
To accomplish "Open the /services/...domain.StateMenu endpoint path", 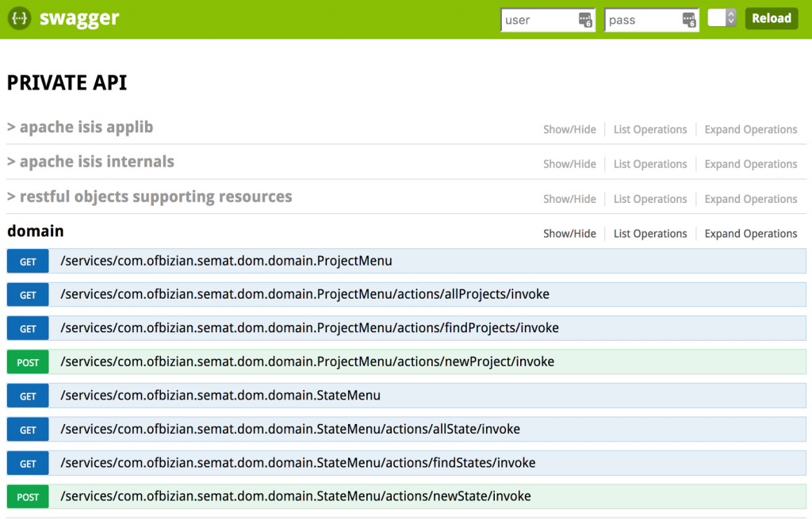I will 220,395.
